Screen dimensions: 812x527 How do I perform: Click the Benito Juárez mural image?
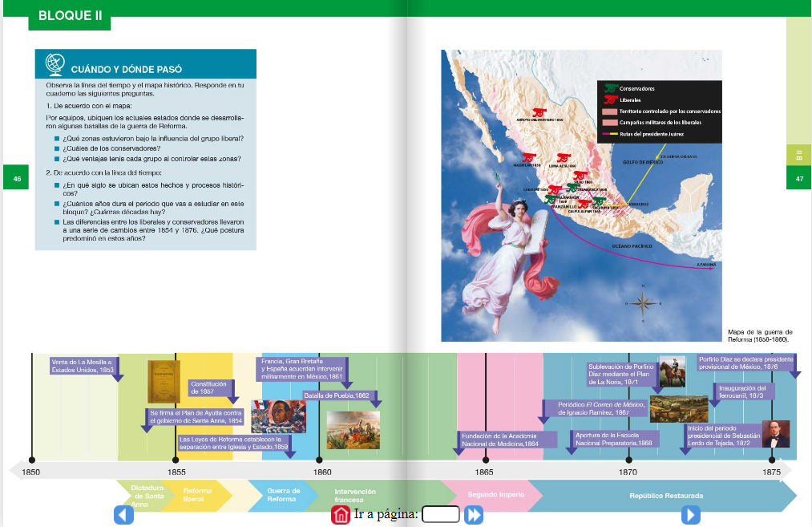279,416
